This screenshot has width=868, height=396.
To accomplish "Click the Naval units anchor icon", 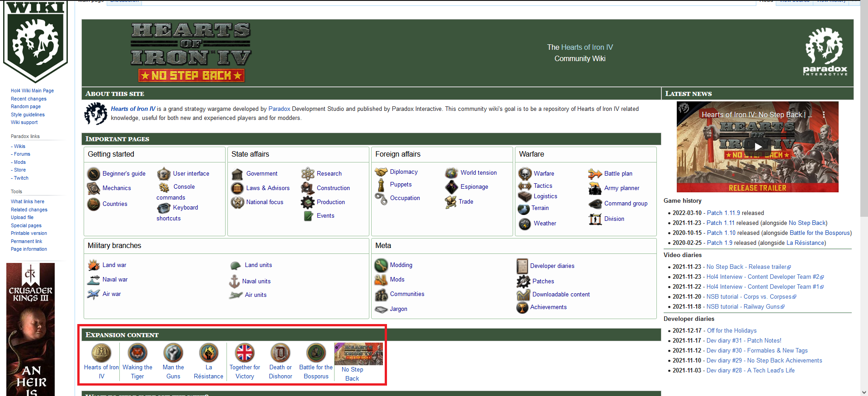I will coord(234,281).
